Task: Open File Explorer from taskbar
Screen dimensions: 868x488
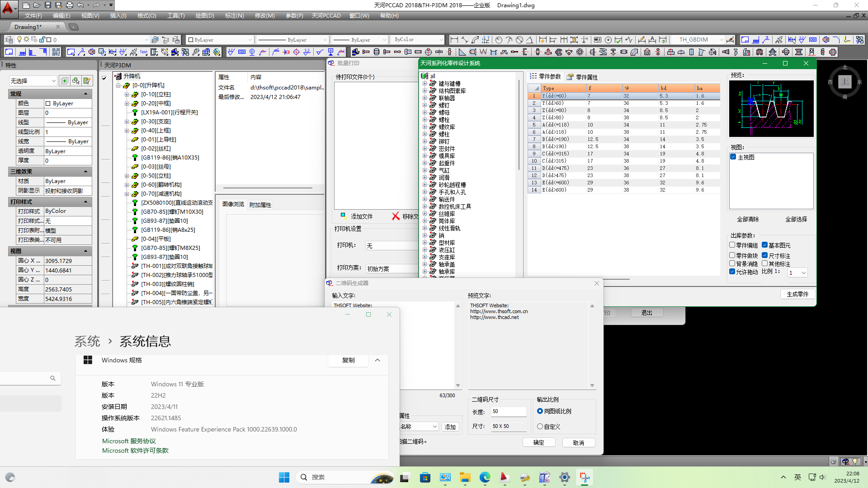Action: click(x=465, y=477)
